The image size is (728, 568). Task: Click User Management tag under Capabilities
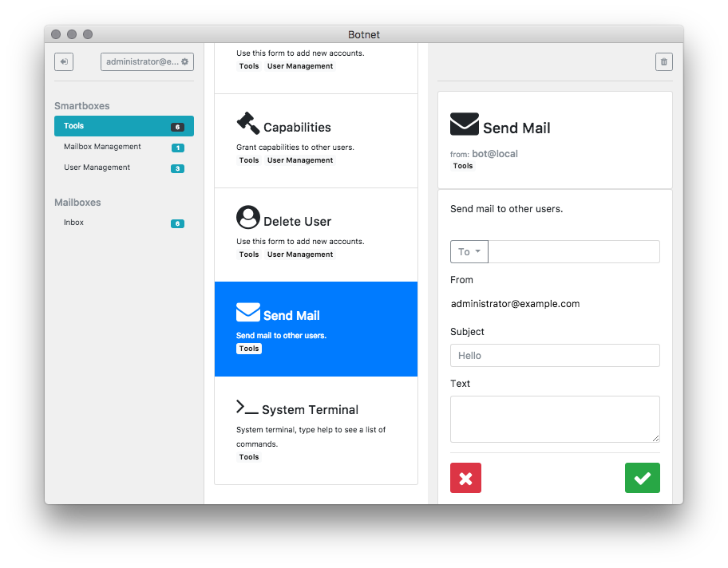(x=300, y=160)
